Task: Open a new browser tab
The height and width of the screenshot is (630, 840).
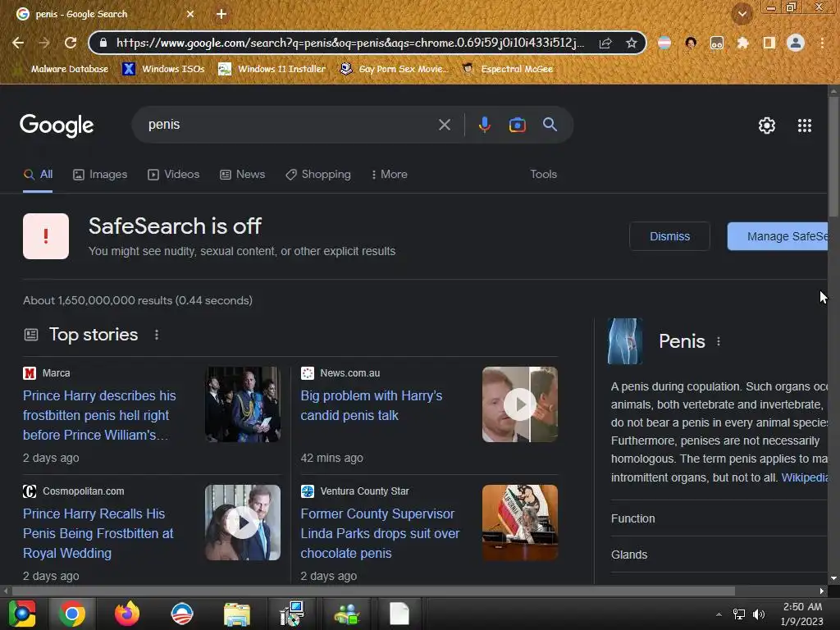Action: pyautogui.click(x=221, y=14)
